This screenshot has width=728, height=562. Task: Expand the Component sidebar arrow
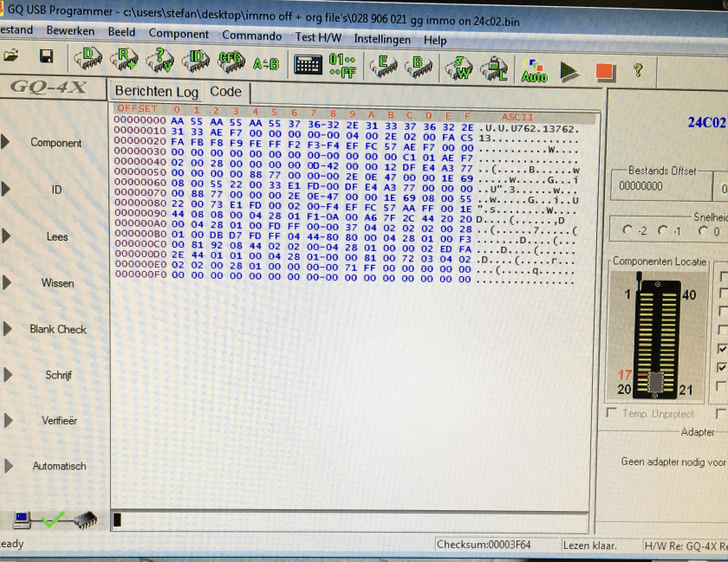(x=6, y=142)
